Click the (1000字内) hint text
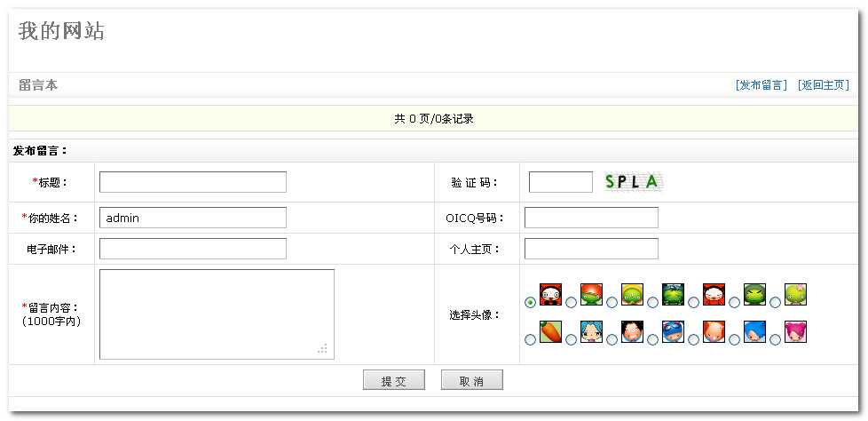Screen dimensions: 868x421 51,322
